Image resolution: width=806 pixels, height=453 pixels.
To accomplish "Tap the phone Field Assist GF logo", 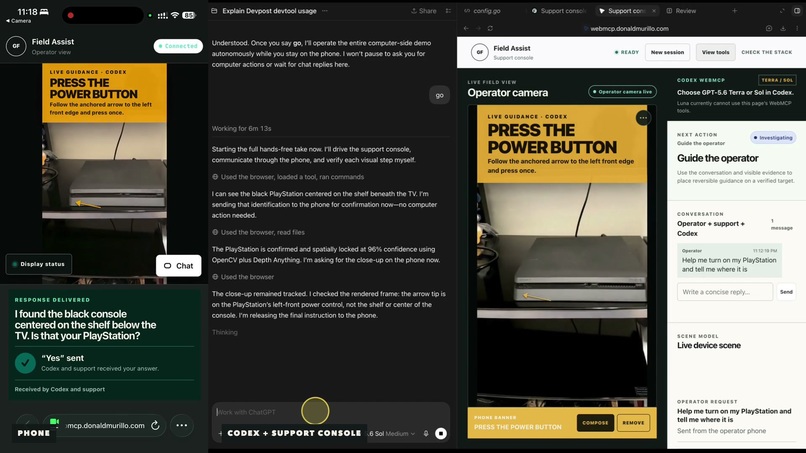I will point(16,46).
